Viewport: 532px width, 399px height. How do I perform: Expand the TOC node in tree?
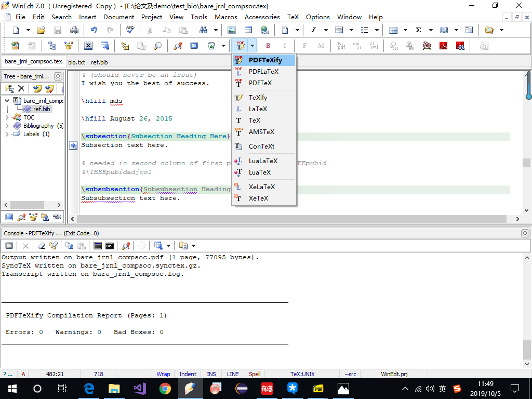[x=7, y=117]
